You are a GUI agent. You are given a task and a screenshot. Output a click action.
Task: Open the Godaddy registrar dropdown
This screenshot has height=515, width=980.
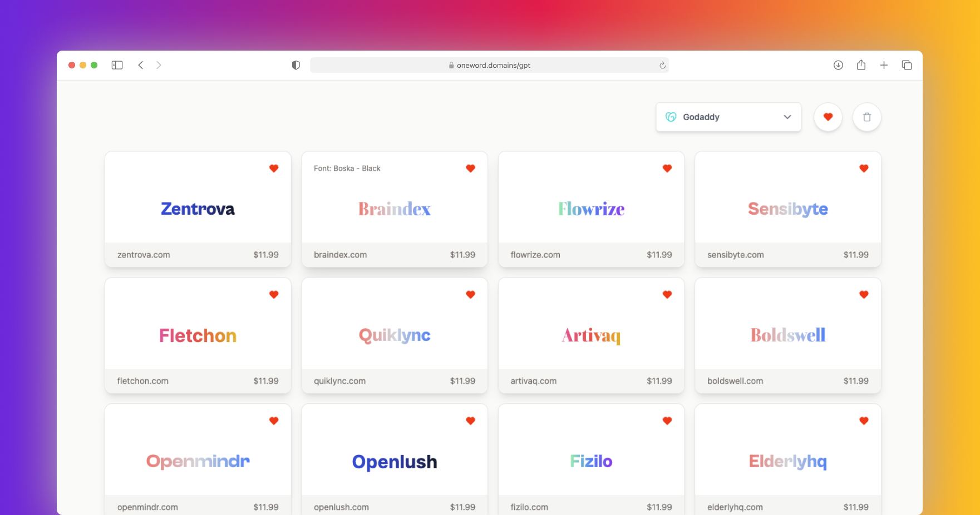[x=728, y=117]
